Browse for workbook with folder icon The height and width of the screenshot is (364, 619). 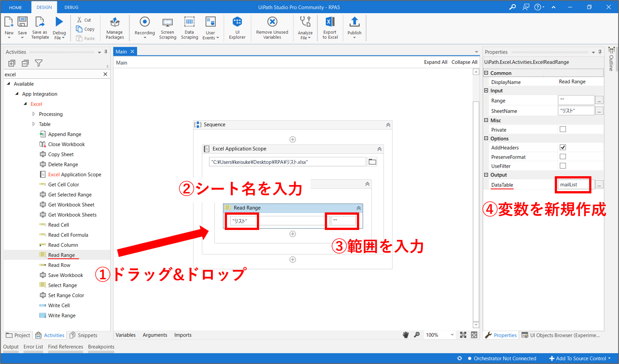372,162
